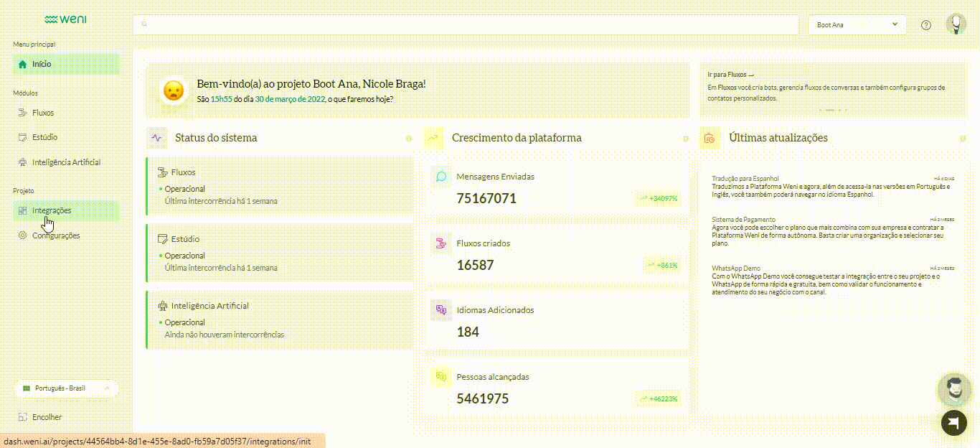Follow the Ir para Fluxos link
The image size is (980, 448).
click(x=730, y=74)
